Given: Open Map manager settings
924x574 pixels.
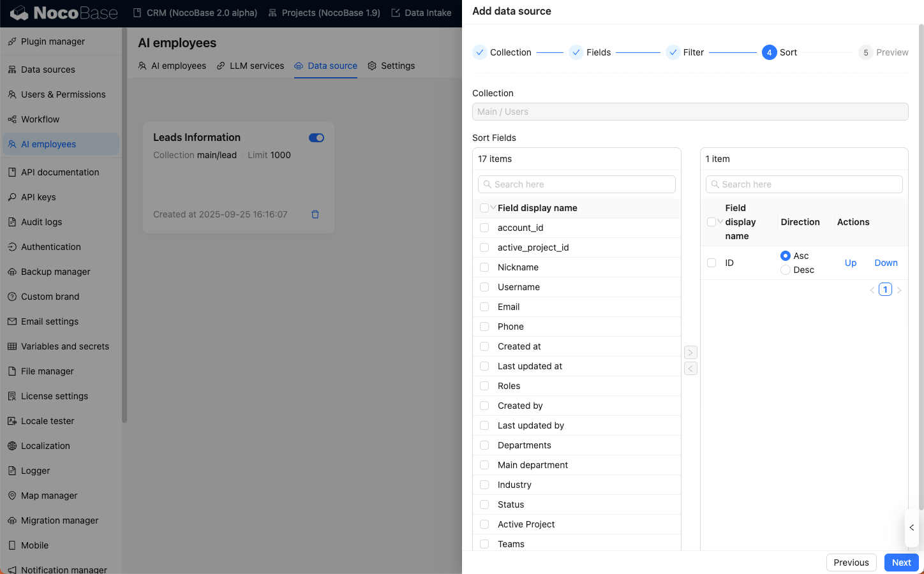Looking at the screenshot, I should pyautogui.click(x=49, y=496).
